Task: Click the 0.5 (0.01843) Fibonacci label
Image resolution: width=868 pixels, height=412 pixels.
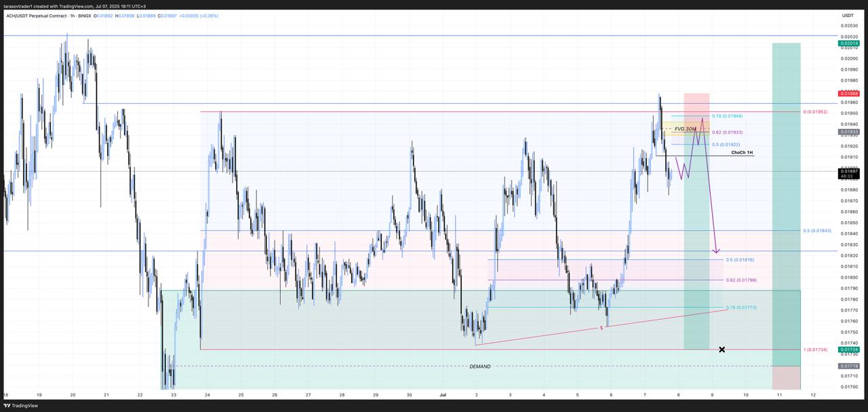Action: tap(817, 231)
